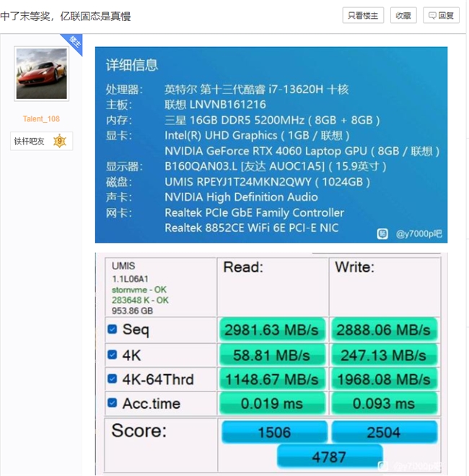Click the 铁杆吧友 level badge
The image size is (469, 476).
click(41, 141)
